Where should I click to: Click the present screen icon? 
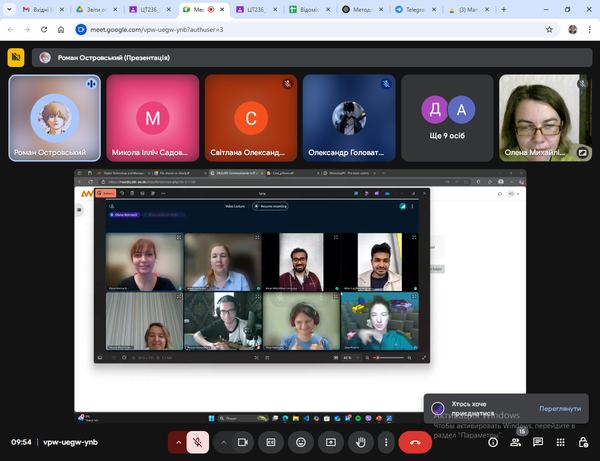pos(330,442)
